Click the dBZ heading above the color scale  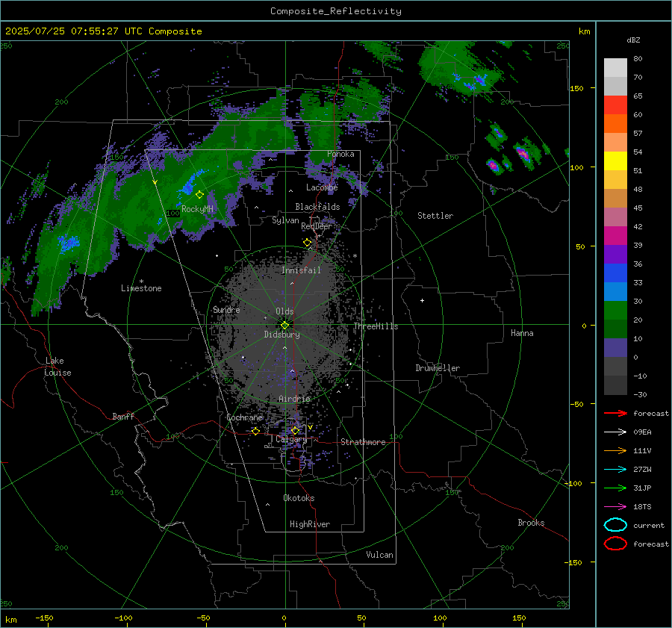pyautogui.click(x=633, y=40)
